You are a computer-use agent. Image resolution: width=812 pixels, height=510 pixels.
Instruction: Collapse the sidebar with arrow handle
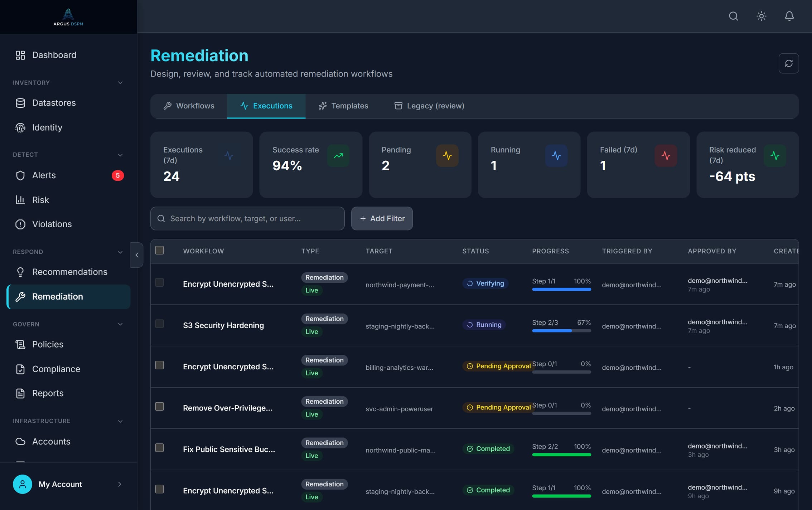[137, 255]
